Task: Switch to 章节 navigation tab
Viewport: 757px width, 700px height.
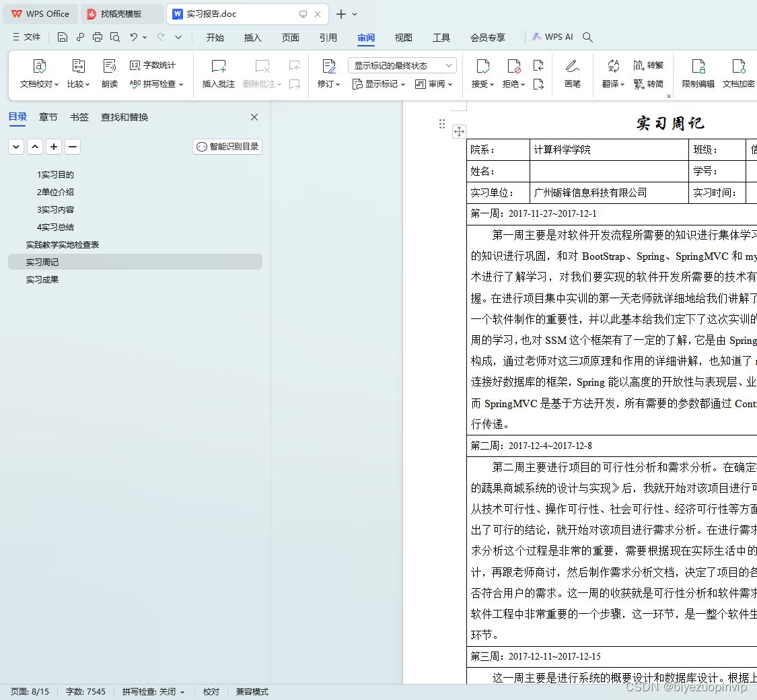Action: (48, 117)
